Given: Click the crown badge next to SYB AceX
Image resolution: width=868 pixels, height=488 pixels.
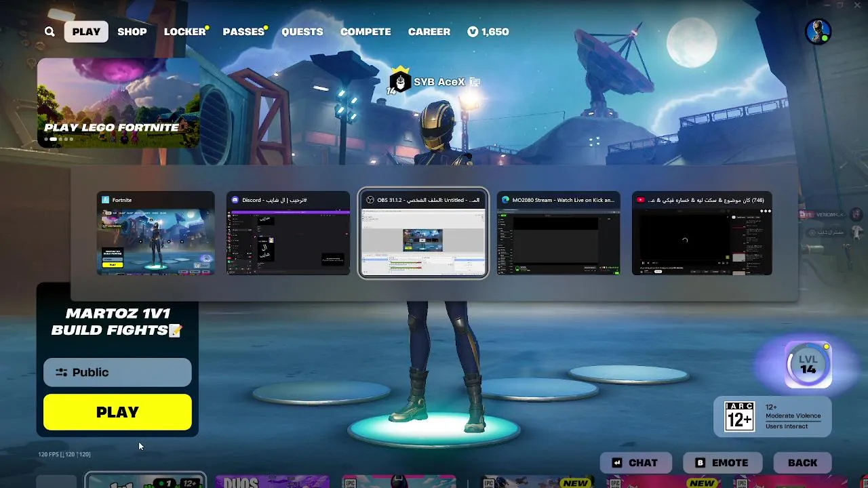Looking at the screenshot, I should [x=400, y=81].
